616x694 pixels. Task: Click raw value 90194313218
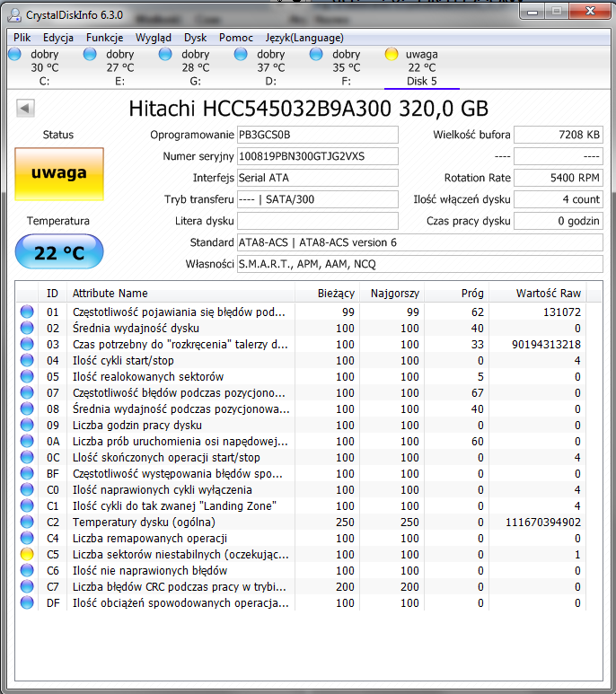[x=546, y=345]
